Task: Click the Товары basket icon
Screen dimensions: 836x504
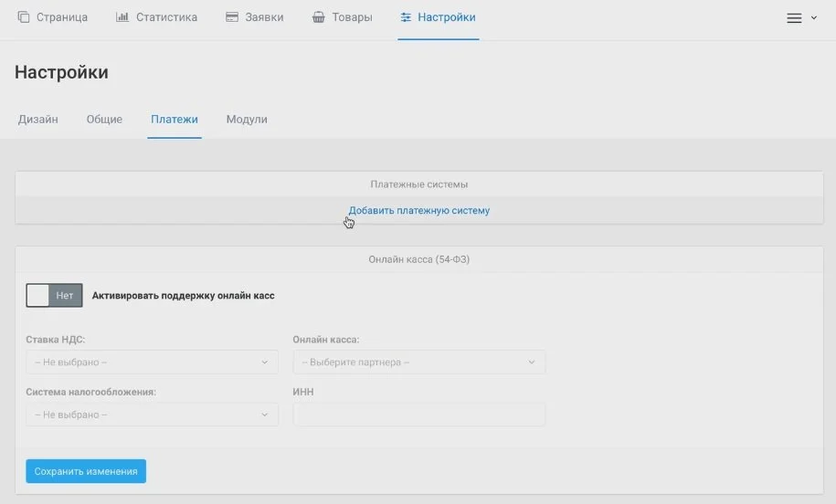Action: 318,17
